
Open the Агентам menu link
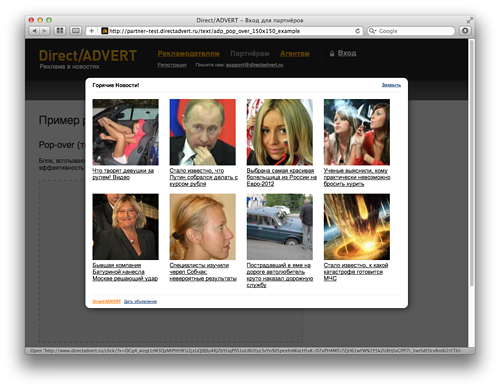pyautogui.click(x=295, y=53)
